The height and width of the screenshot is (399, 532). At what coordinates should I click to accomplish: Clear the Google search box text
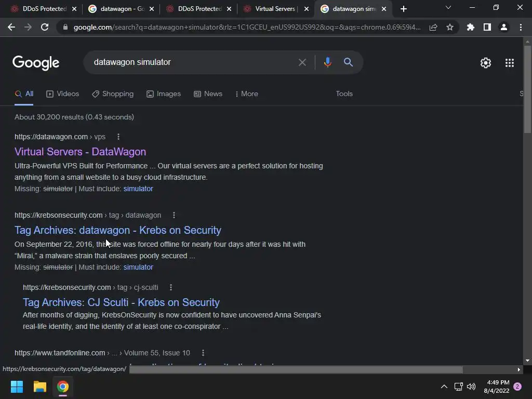302,62
